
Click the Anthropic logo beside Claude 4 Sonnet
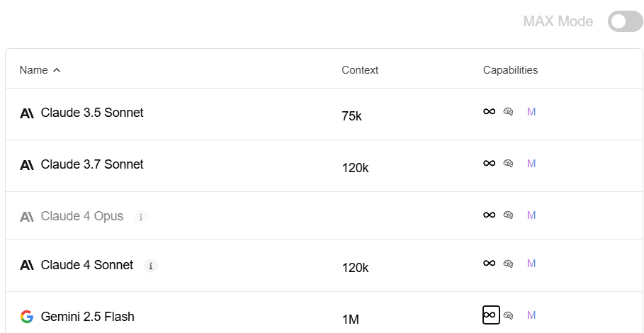point(27,266)
